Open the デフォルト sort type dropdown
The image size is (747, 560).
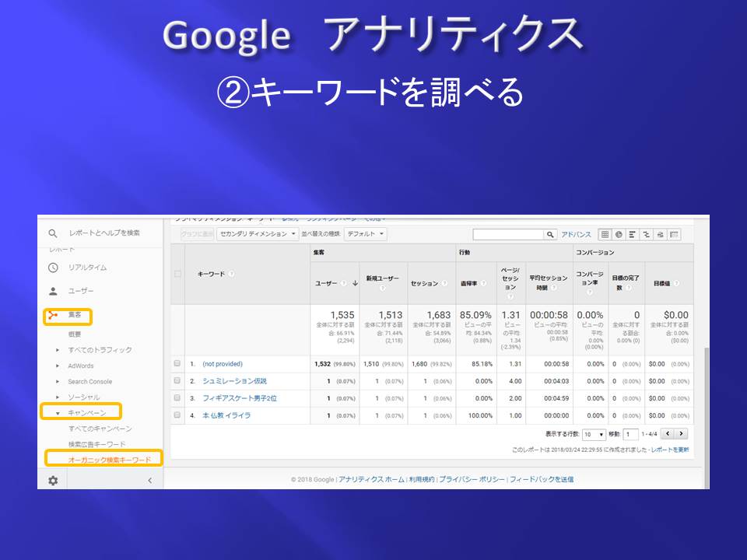(365, 234)
